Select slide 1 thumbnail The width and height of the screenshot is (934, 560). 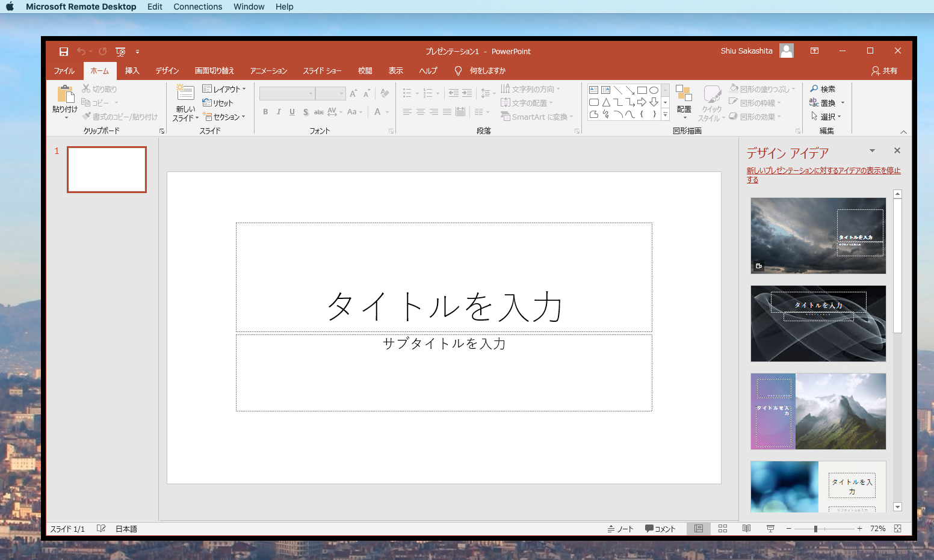pos(107,170)
